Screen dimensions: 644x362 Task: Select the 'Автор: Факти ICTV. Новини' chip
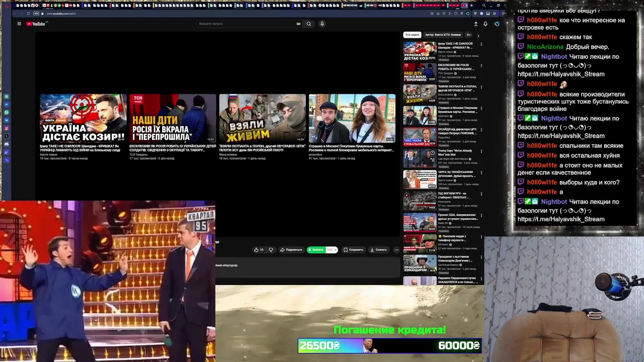tap(443, 35)
